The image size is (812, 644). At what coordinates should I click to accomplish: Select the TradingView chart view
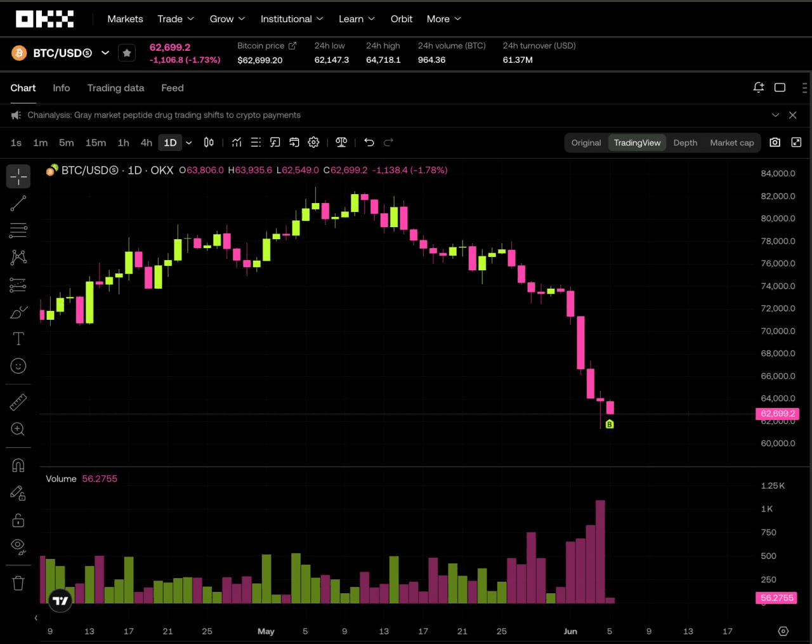[x=637, y=143]
